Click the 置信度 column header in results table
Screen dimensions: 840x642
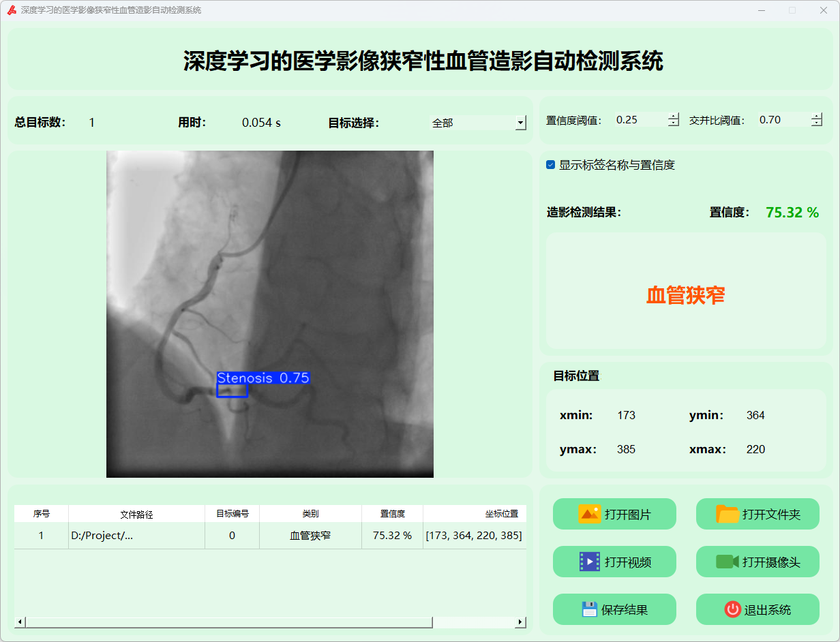click(392, 515)
